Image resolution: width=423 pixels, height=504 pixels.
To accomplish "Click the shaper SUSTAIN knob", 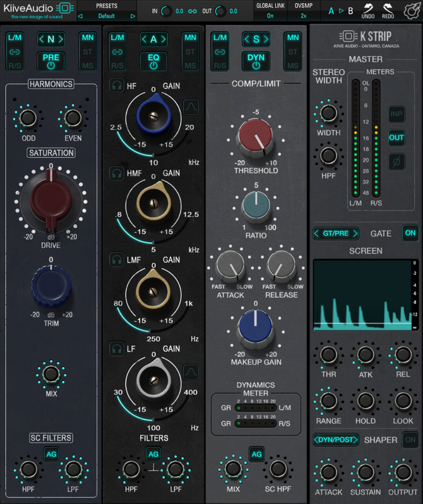I will pos(366,472).
